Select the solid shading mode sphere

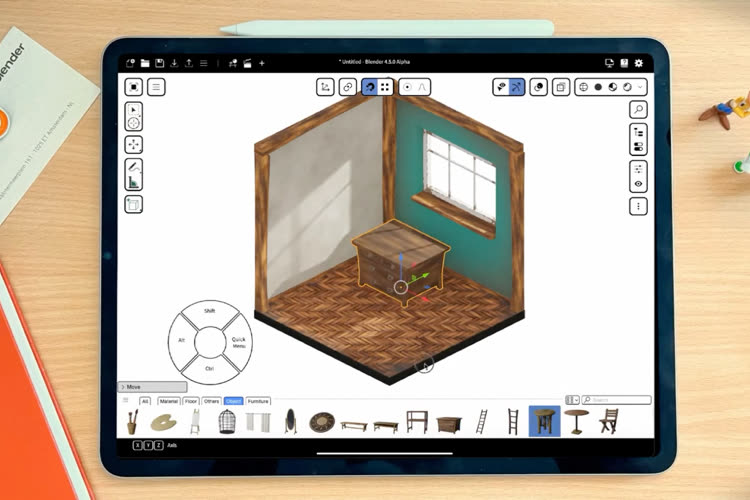click(598, 87)
